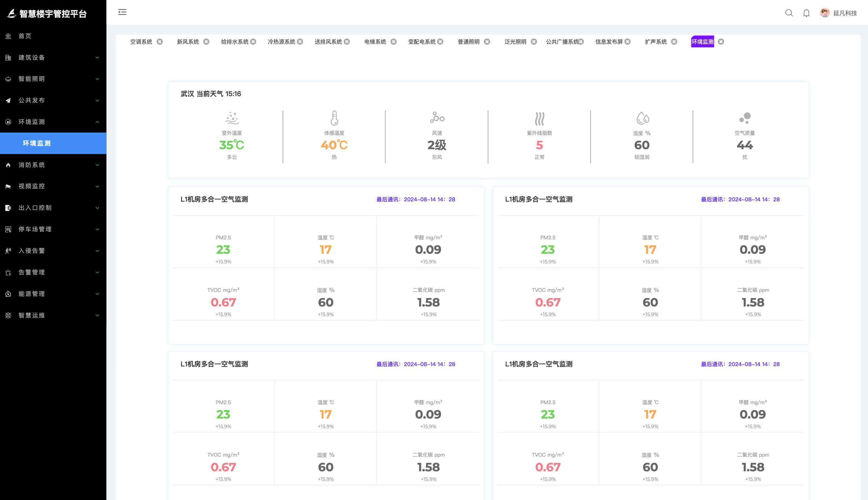Go to 首页 in sidebar

tap(25, 36)
